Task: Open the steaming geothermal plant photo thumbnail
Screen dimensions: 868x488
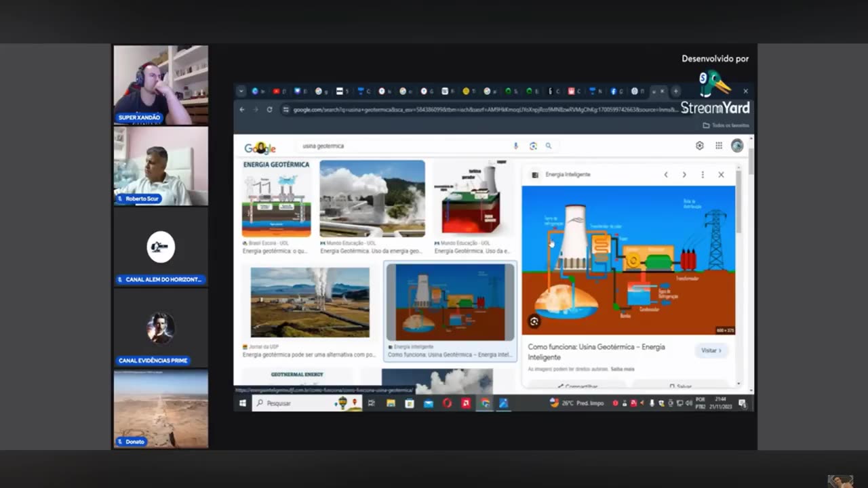Action: pyautogui.click(x=372, y=199)
